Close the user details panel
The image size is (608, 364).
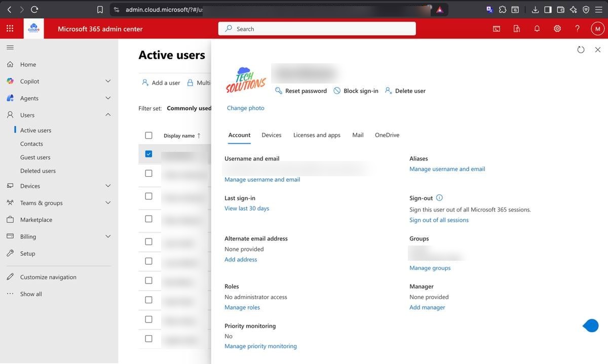[598, 50]
